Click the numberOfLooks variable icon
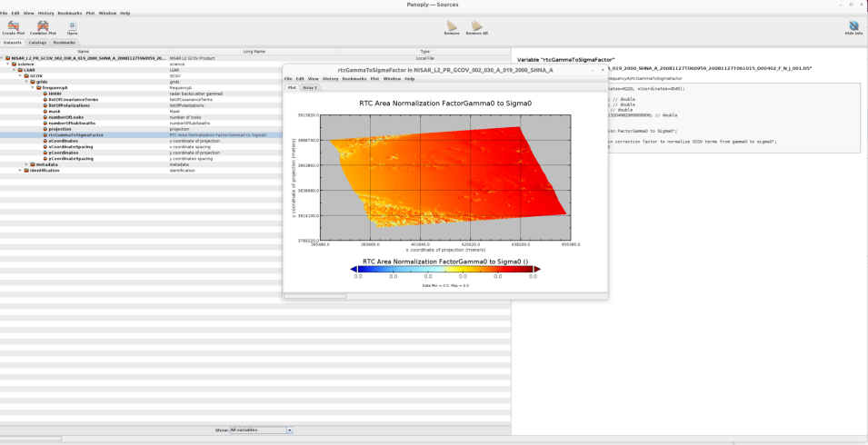The height and width of the screenshot is (445, 868). pyautogui.click(x=45, y=117)
